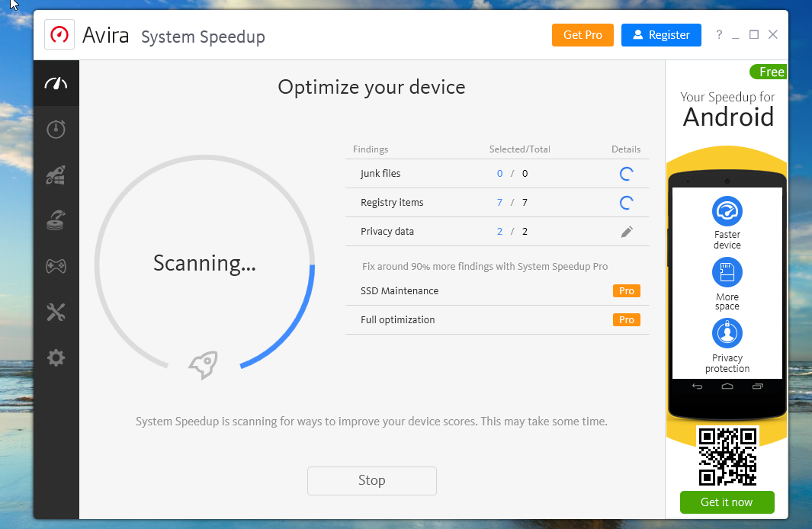Click the Findings column header

point(371,149)
